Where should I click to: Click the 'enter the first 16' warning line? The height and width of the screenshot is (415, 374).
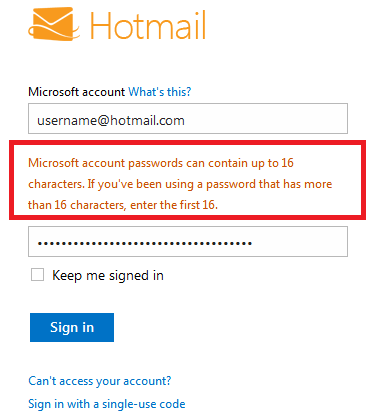[x=174, y=205]
